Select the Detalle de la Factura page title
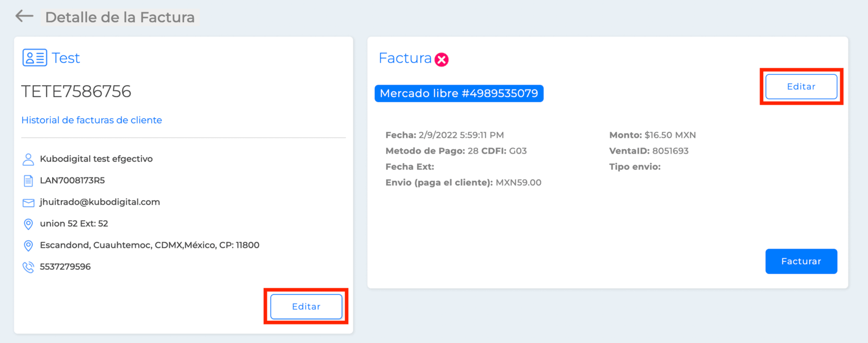This screenshot has height=343, width=868. (x=120, y=17)
